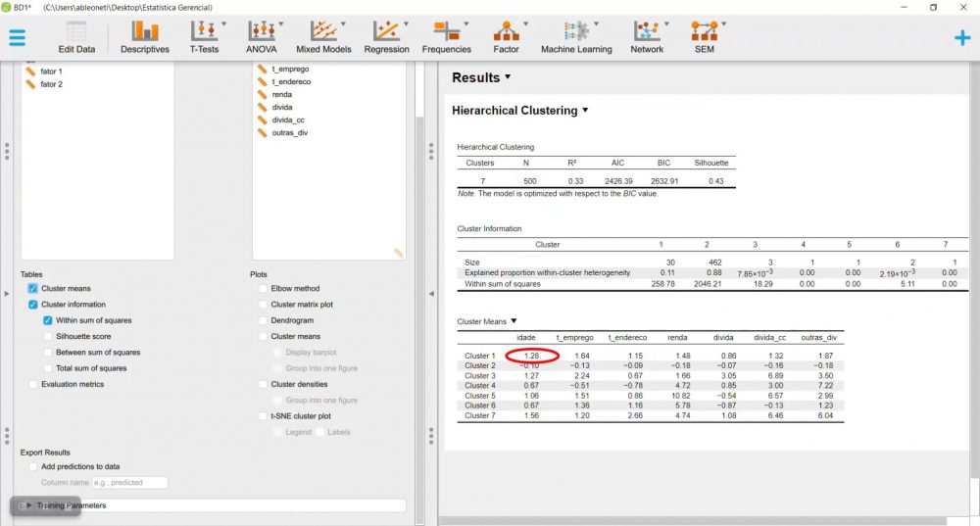Open the Network menu
Screen dimensions: 980x526
646,37
